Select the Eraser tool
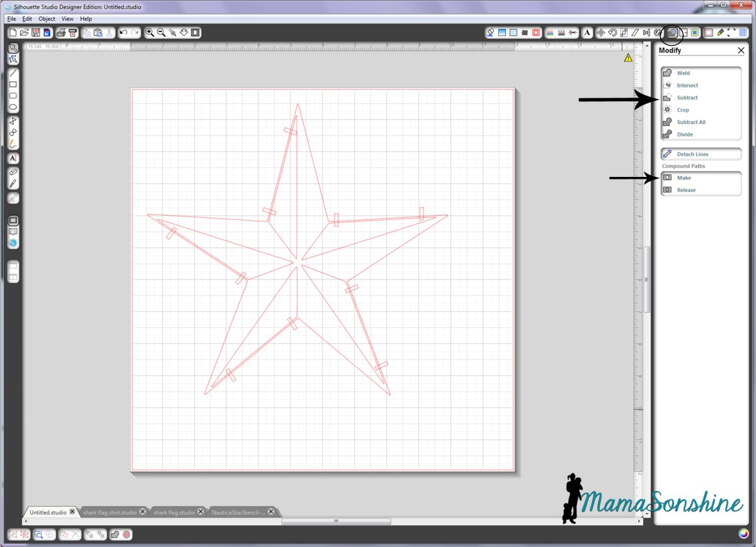 coord(13,172)
